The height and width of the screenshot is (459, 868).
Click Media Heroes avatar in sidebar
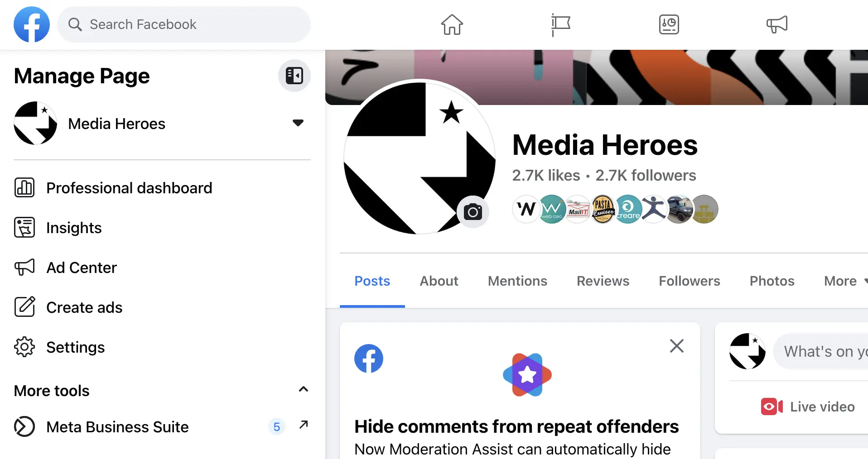click(x=35, y=123)
